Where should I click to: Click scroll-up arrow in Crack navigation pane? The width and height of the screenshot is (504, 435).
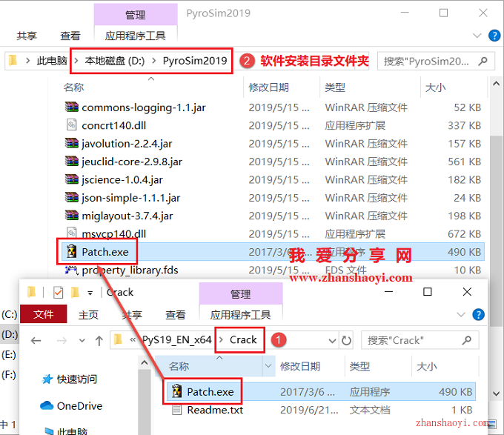[145, 362]
